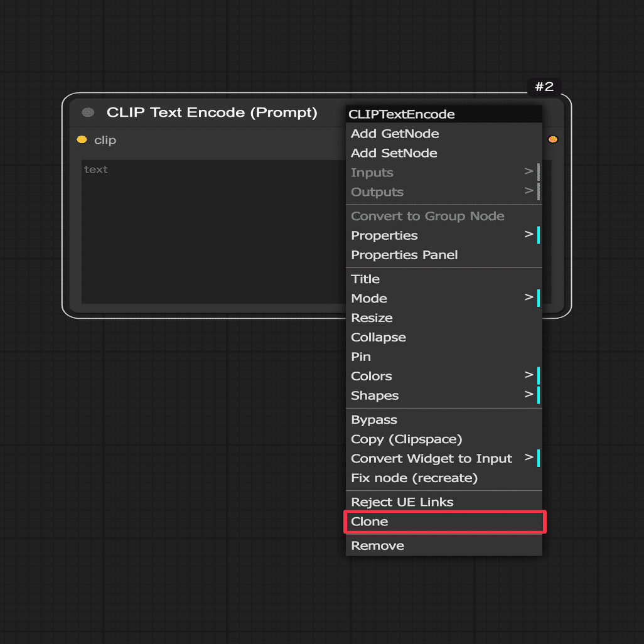Click the CLIP Text Encode (Prompt) node title
The image size is (644, 644).
(212, 112)
